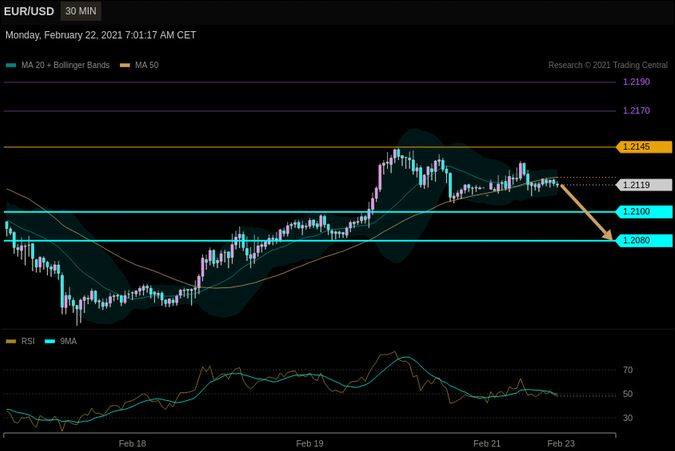Image resolution: width=675 pixels, height=451 pixels.
Task: Click the RSI 50 level label
Action: tap(628, 394)
